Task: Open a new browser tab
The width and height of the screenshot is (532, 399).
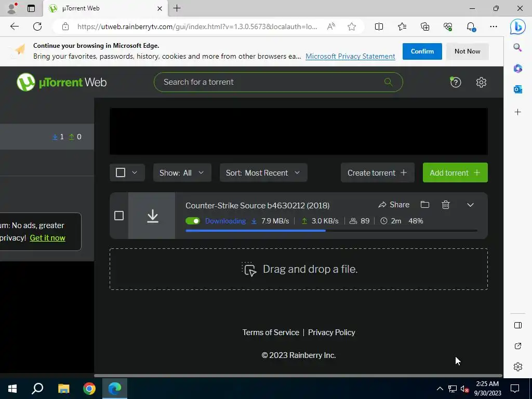Action: [177, 8]
